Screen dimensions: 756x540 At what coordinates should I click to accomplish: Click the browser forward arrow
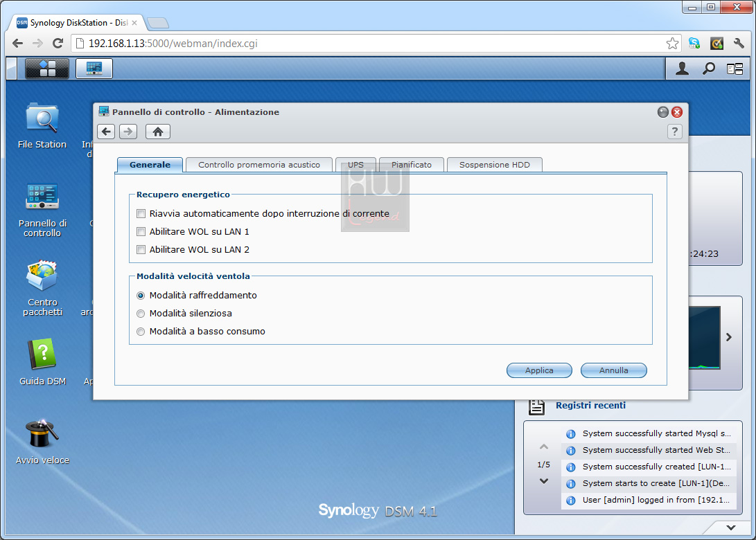coord(37,44)
